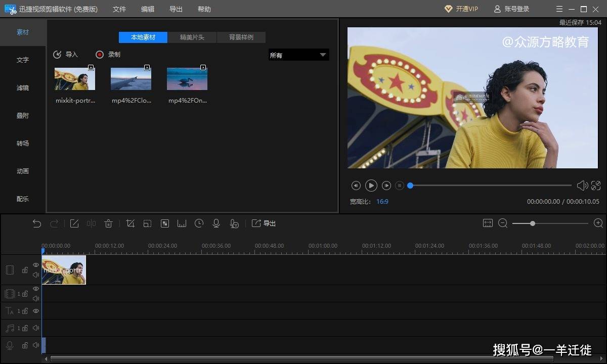
Task: Lock the picture-in-picture track
Action: (x=25, y=294)
